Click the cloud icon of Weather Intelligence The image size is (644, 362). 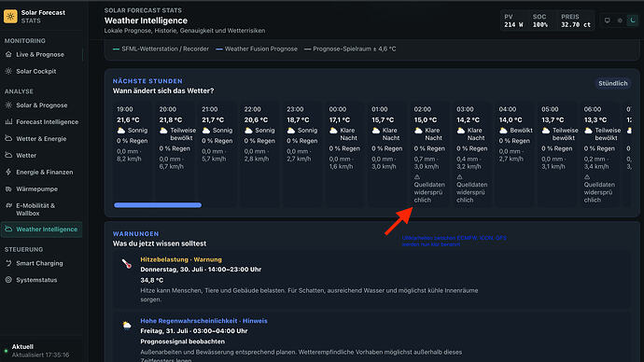point(8,229)
